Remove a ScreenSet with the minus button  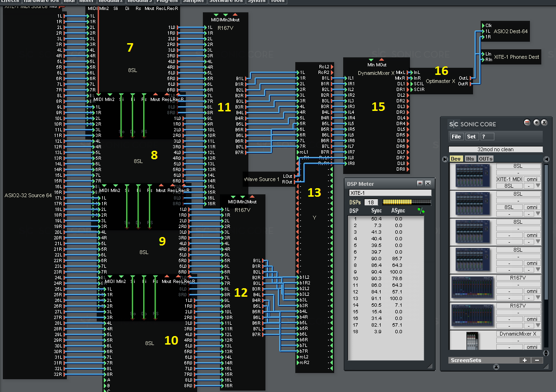click(537, 360)
